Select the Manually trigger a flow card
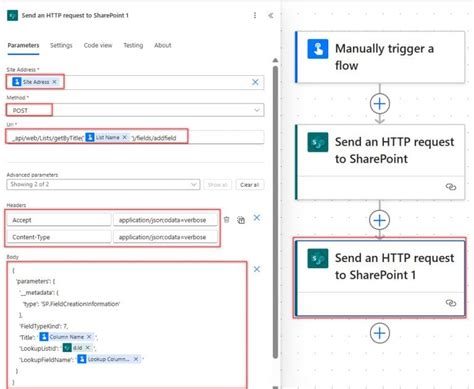This screenshot has width=474, height=389. tap(380, 57)
